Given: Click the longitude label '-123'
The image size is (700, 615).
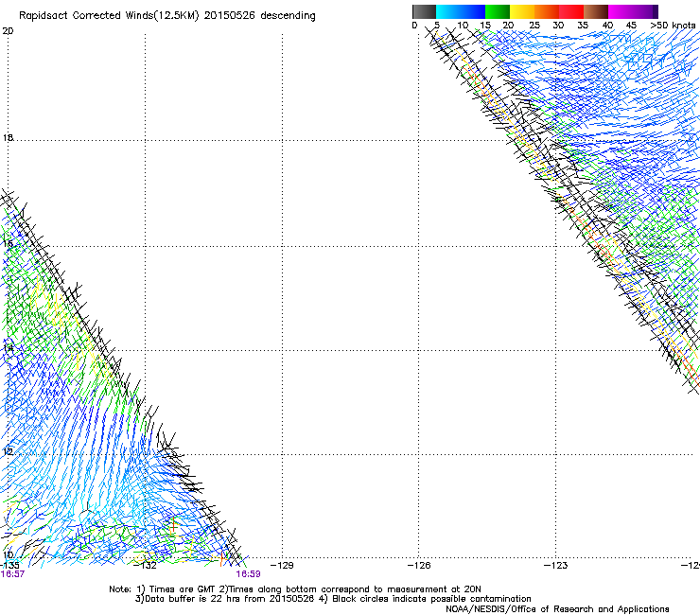Looking at the screenshot, I should [556, 566].
